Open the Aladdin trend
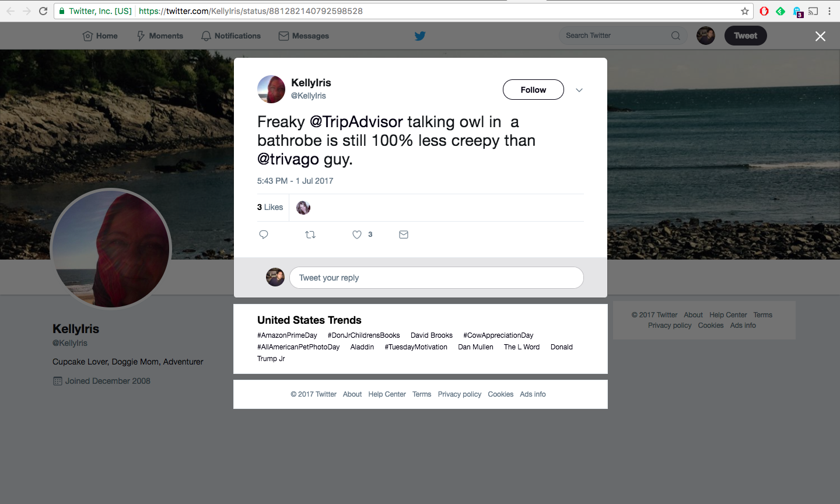 [362, 347]
